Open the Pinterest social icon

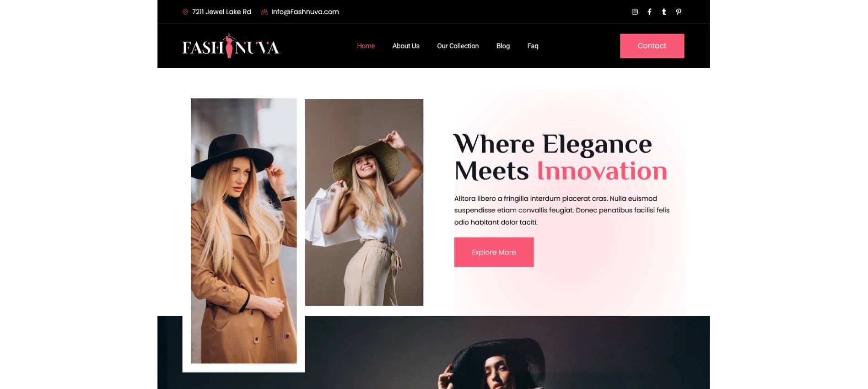click(679, 12)
